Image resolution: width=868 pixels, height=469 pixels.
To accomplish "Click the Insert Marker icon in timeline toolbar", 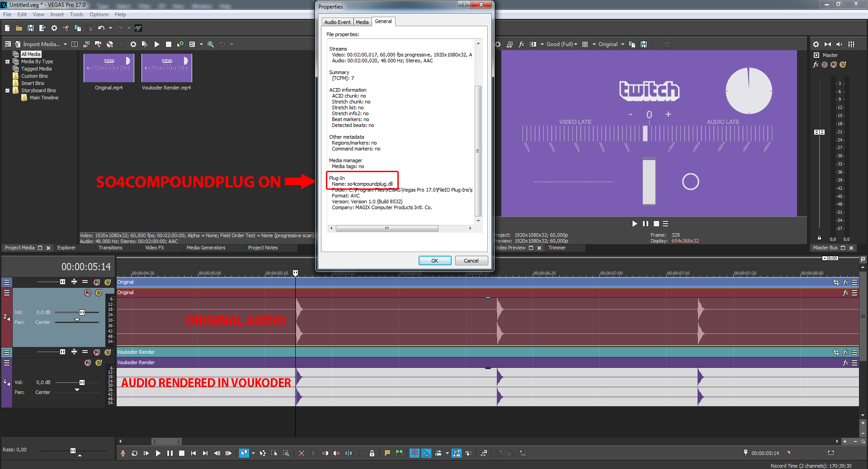I will (387, 453).
